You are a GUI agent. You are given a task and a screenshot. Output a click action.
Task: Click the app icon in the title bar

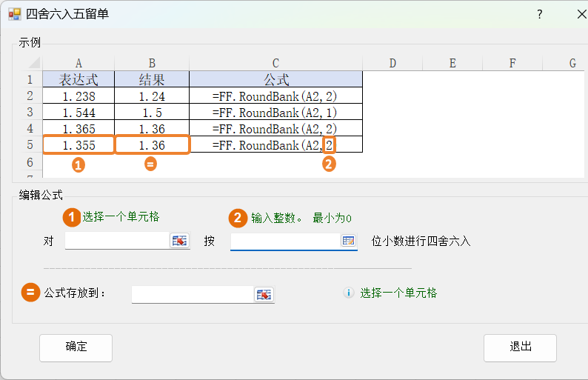click(x=14, y=14)
